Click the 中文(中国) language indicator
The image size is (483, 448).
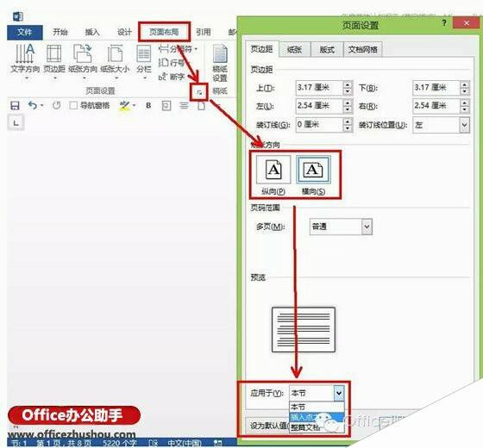[185, 443]
